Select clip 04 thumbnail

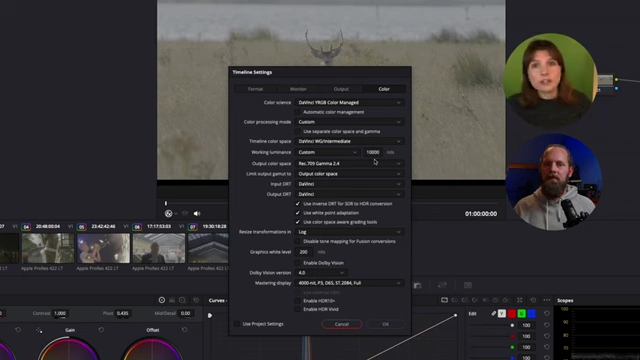tap(48, 248)
